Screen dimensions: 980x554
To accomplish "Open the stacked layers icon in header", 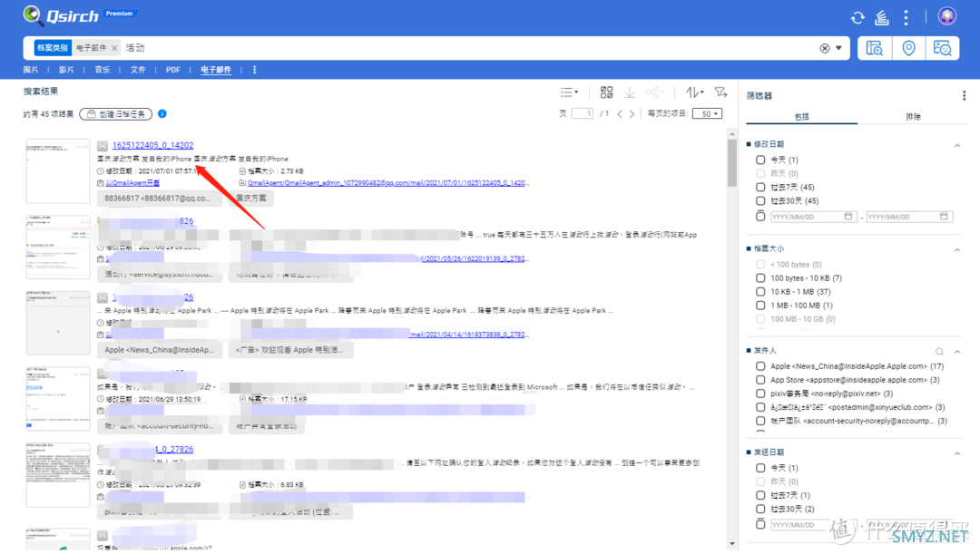I will 882,18.
